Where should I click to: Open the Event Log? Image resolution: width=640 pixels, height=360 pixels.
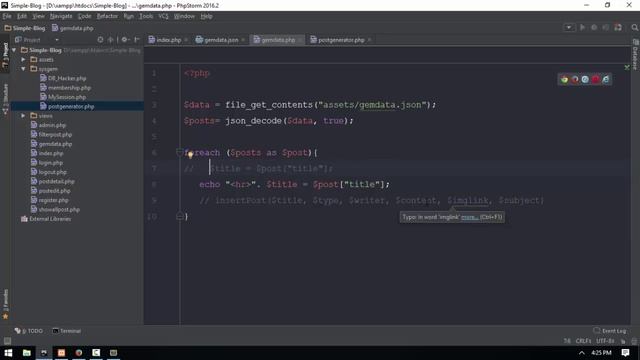coord(610,331)
